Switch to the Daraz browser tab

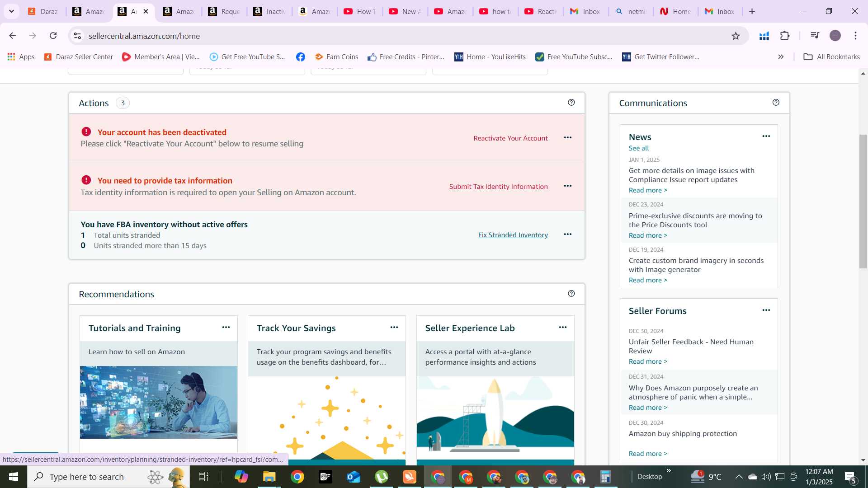pos(43,11)
